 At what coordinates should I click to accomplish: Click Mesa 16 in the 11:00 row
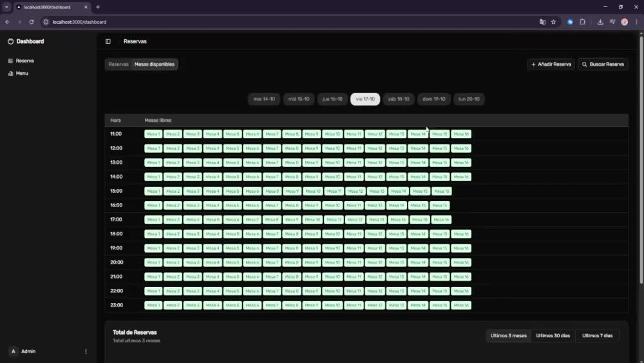click(x=461, y=134)
